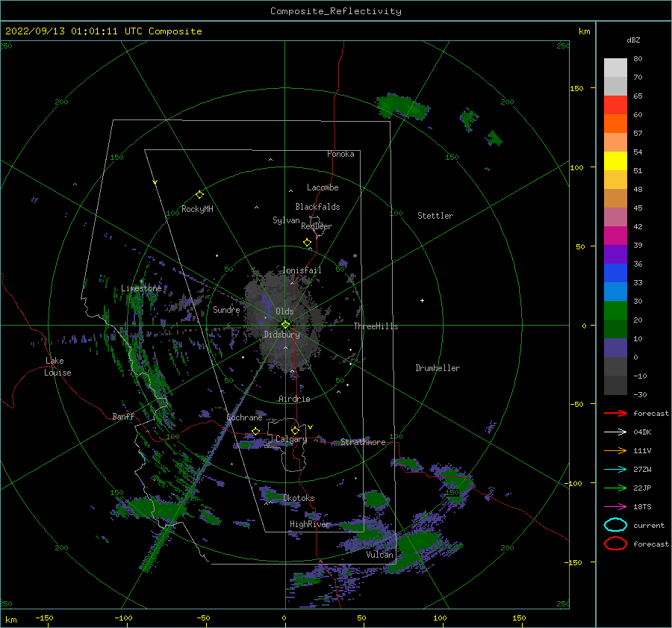Select the light gray 70-80 dBZ swatch
672x628 pixels.
[x=615, y=68]
